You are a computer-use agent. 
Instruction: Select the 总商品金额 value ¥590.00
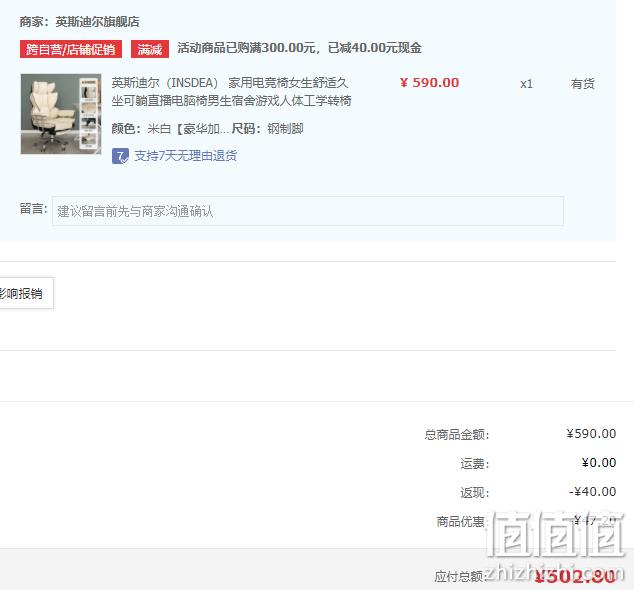pyautogui.click(x=591, y=434)
